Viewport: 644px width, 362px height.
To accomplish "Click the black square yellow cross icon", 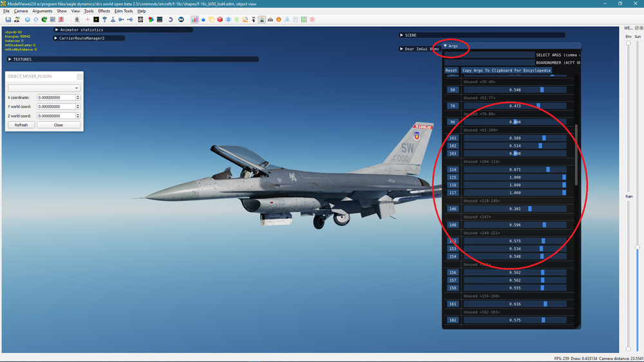I will point(96,19).
